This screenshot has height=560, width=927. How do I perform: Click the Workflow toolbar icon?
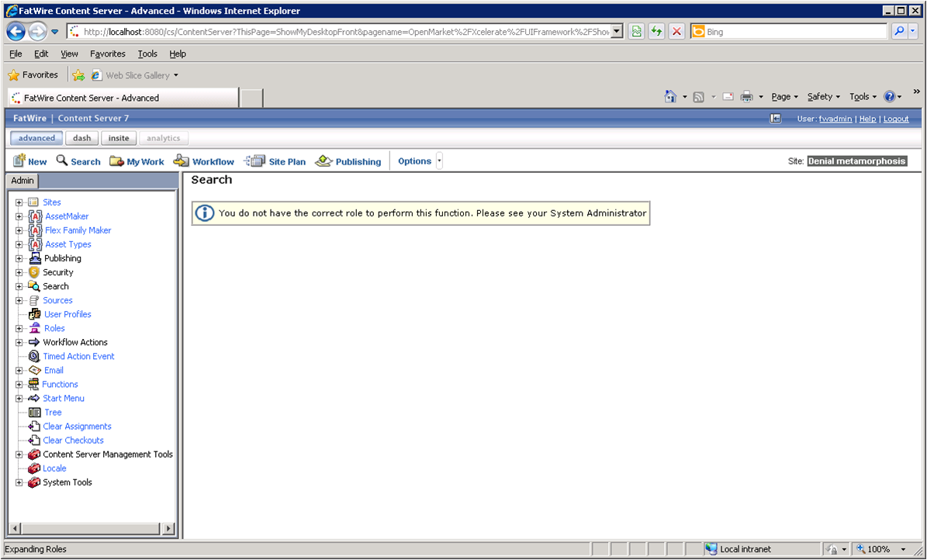click(181, 161)
